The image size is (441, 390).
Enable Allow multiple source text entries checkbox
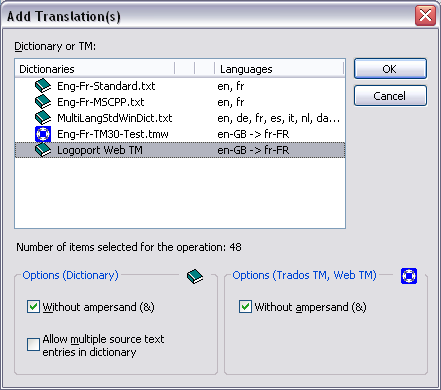coord(33,345)
